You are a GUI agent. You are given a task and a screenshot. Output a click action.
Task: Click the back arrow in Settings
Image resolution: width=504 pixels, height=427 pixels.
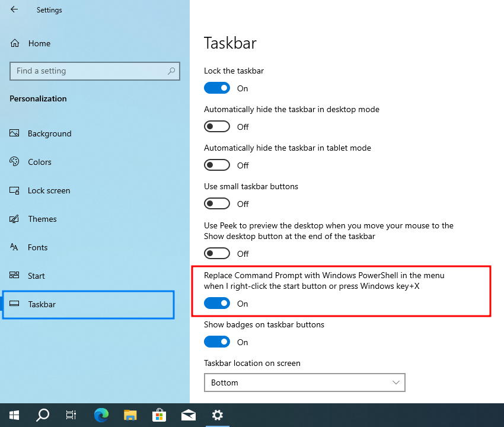click(x=14, y=9)
